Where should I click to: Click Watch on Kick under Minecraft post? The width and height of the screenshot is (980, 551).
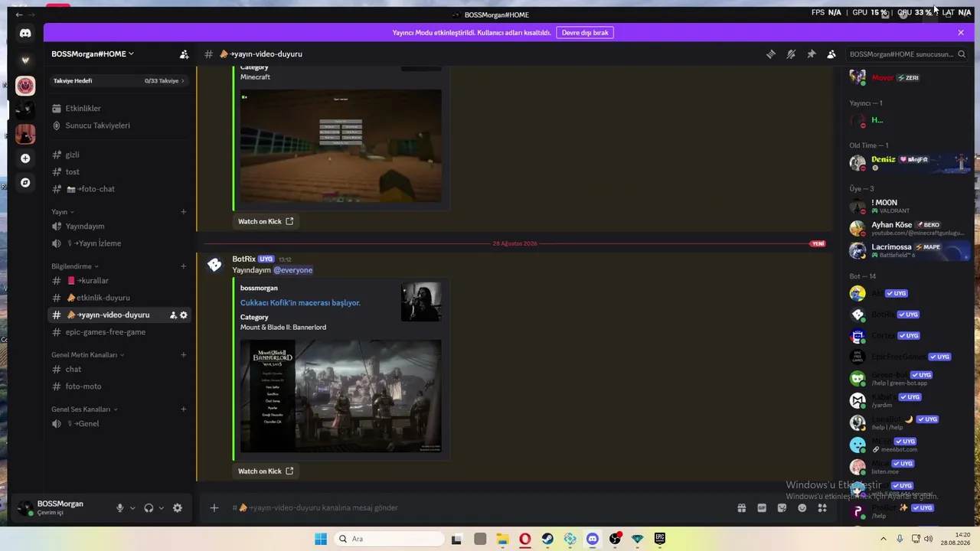point(265,222)
